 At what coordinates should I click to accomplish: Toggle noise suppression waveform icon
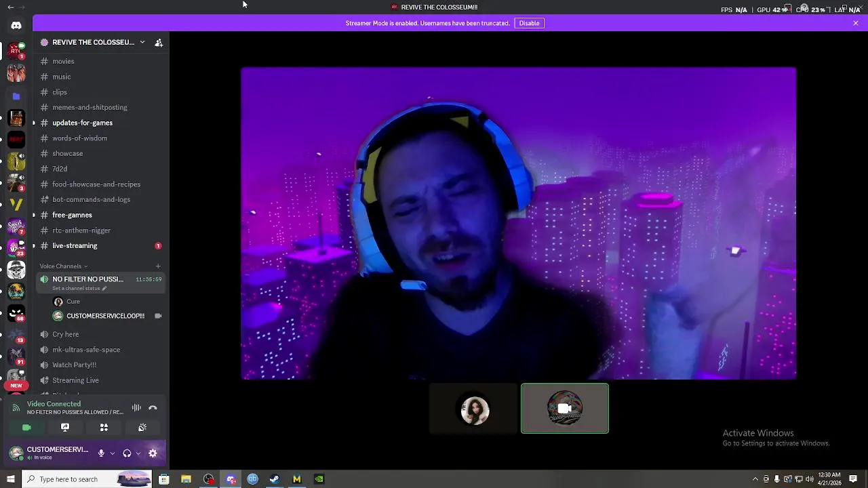pos(136,408)
